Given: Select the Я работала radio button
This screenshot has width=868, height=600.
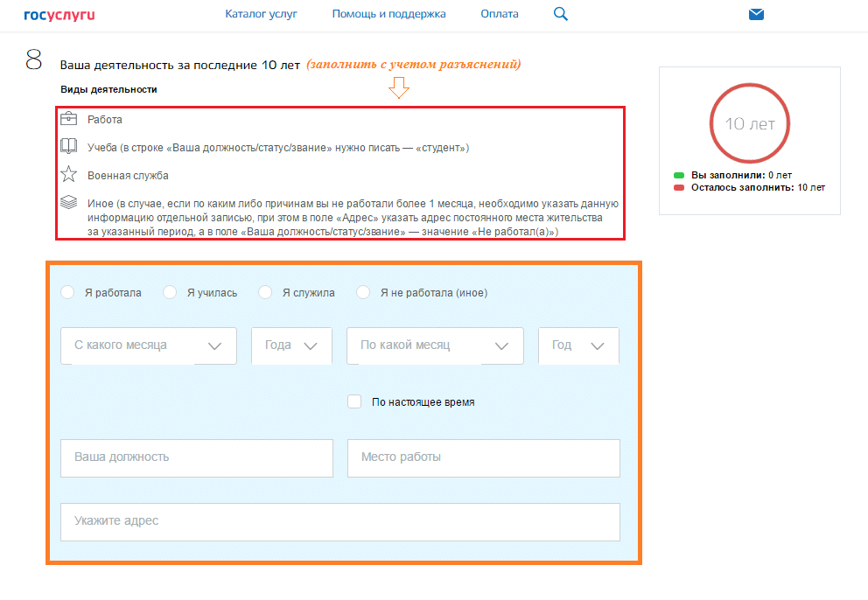Looking at the screenshot, I should coord(67,293).
